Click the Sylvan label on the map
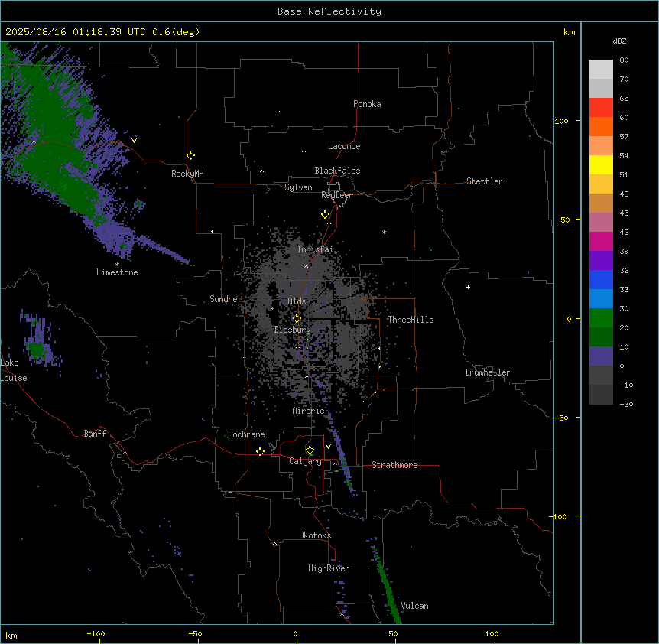 click(x=298, y=187)
